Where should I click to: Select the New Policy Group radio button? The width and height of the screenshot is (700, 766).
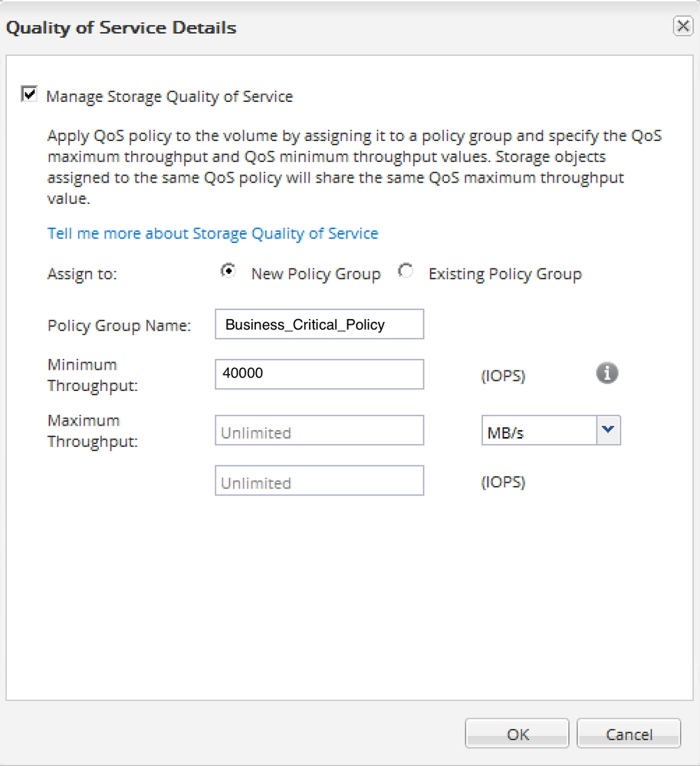click(x=228, y=271)
